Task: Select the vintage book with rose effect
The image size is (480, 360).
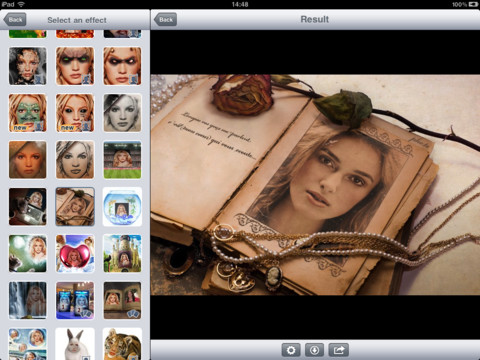Action: [75, 207]
